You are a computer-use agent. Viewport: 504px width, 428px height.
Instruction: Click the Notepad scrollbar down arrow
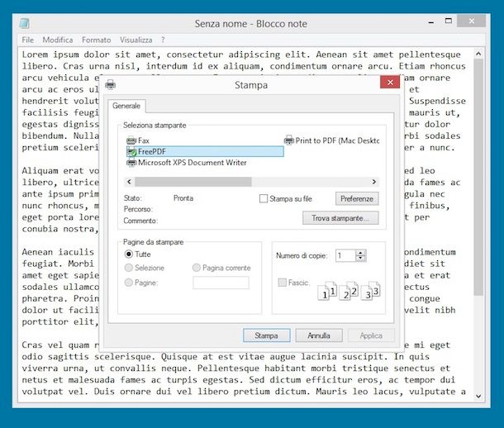pos(478,397)
